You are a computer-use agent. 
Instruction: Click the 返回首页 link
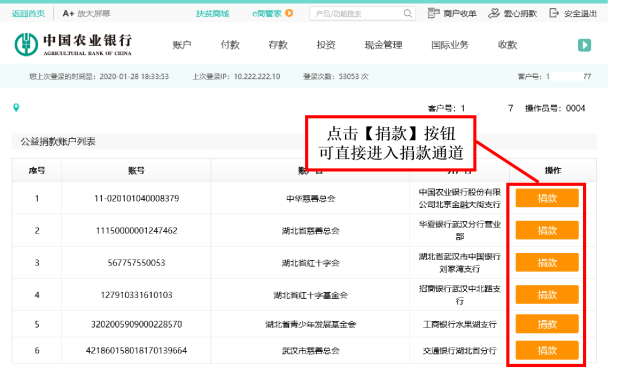tap(28, 13)
